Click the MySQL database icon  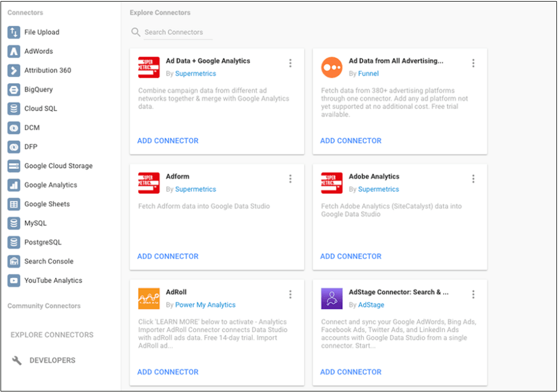point(14,223)
